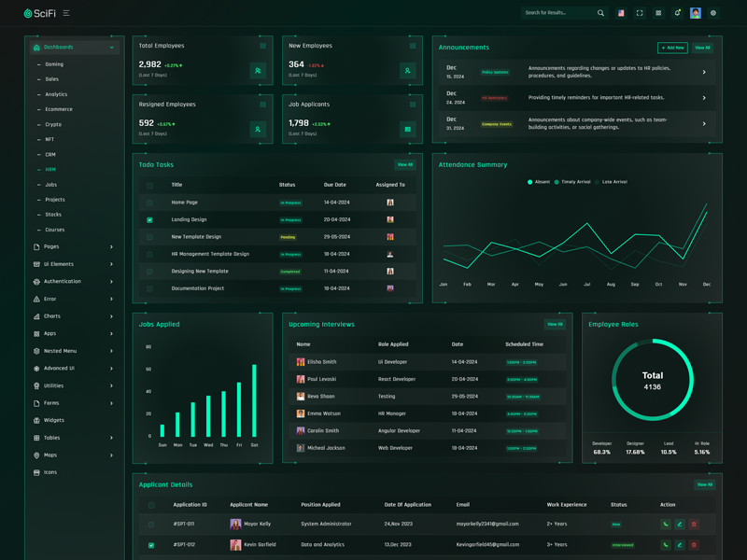The width and height of the screenshot is (747, 560).
Task: Open the notifications bell
Action: coord(677,13)
